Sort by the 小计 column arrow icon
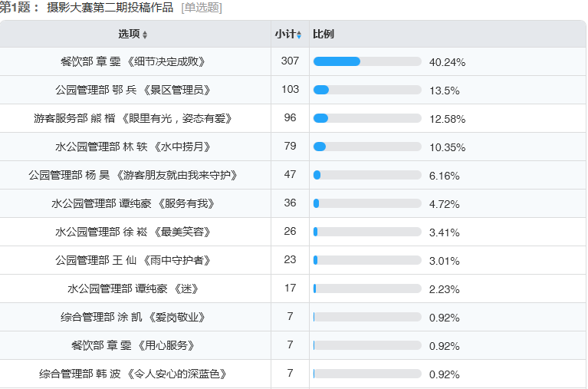Image resolution: width=588 pixels, height=389 pixels. [x=299, y=35]
